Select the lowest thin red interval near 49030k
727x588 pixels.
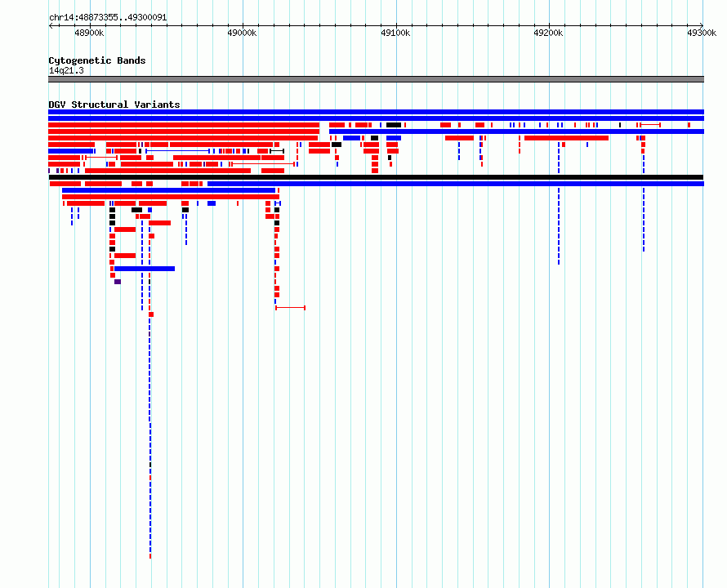pyautogui.click(x=290, y=307)
